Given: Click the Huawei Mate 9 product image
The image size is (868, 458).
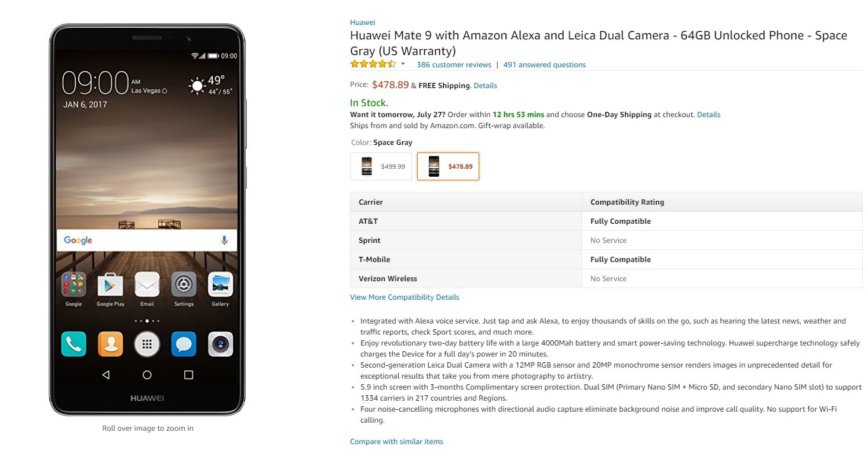Looking at the screenshot, I should tap(147, 220).
